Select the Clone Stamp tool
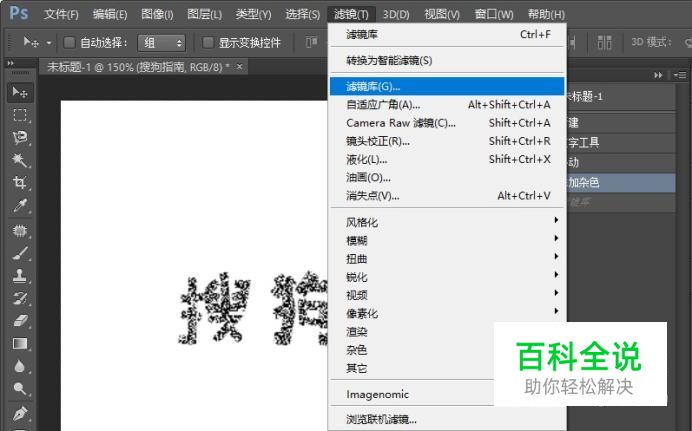The height and width of the screenshot is (431, 692). 20,276
